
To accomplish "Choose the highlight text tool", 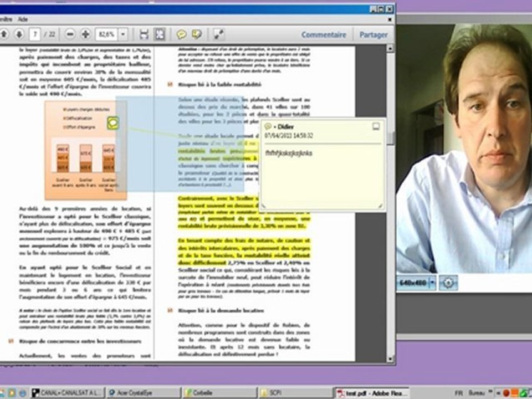I will tap(197, 34).
